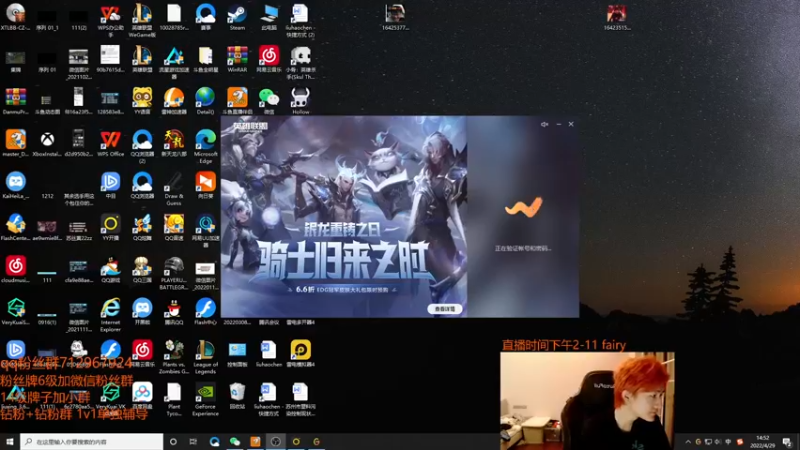Open the NetEase Cloud Music top-row shortcut
This screenshot has height=450, width=800.
tap(269, 59)
